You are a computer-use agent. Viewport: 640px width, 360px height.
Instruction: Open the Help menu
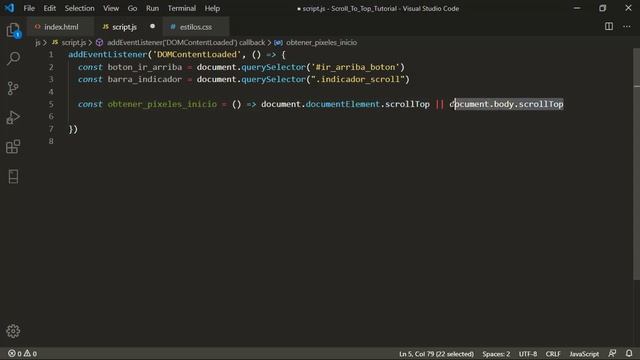point(212,8)
